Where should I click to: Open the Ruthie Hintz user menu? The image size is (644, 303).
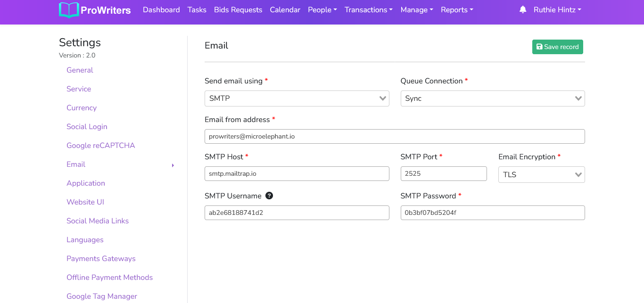557,10
